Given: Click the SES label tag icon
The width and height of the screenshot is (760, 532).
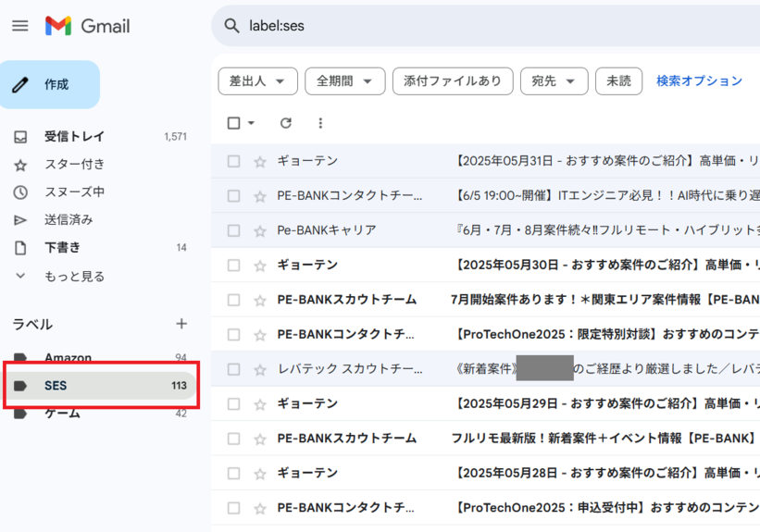Looking at the screenshot, I should pos(19,386).
